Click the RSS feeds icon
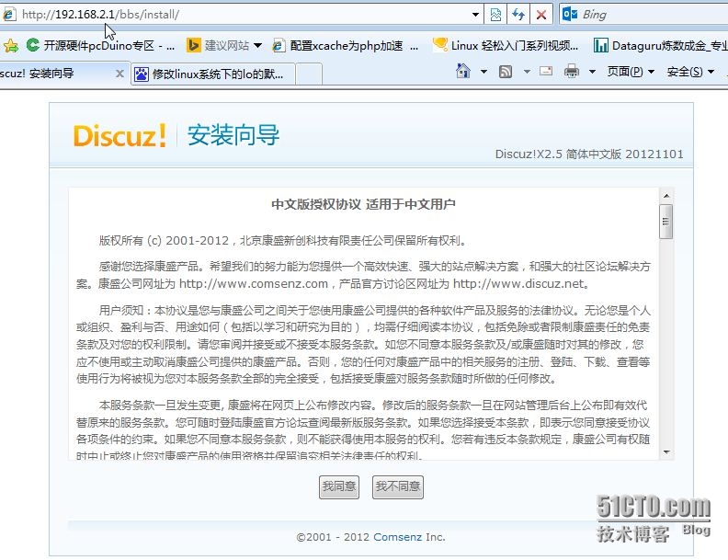The height and width of the screenshot is (560, 728). click(x=506, y=72)
